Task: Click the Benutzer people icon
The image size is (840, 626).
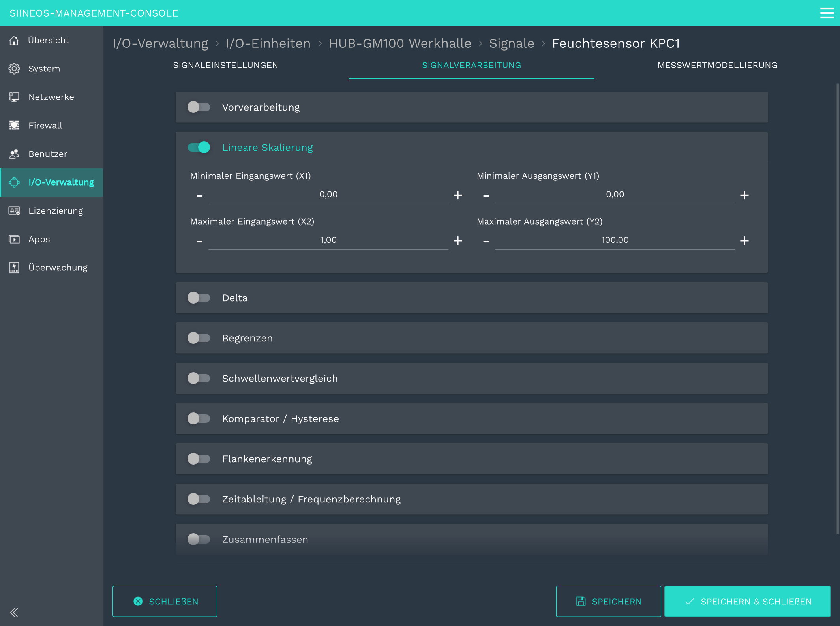Action: tap(14, 154)
